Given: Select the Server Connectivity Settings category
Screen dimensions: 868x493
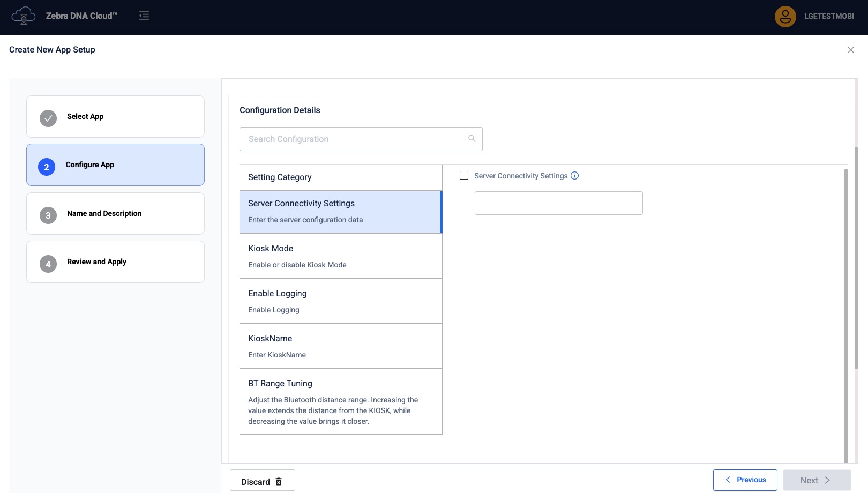Looking at the screenshot, I should point(340,211).
